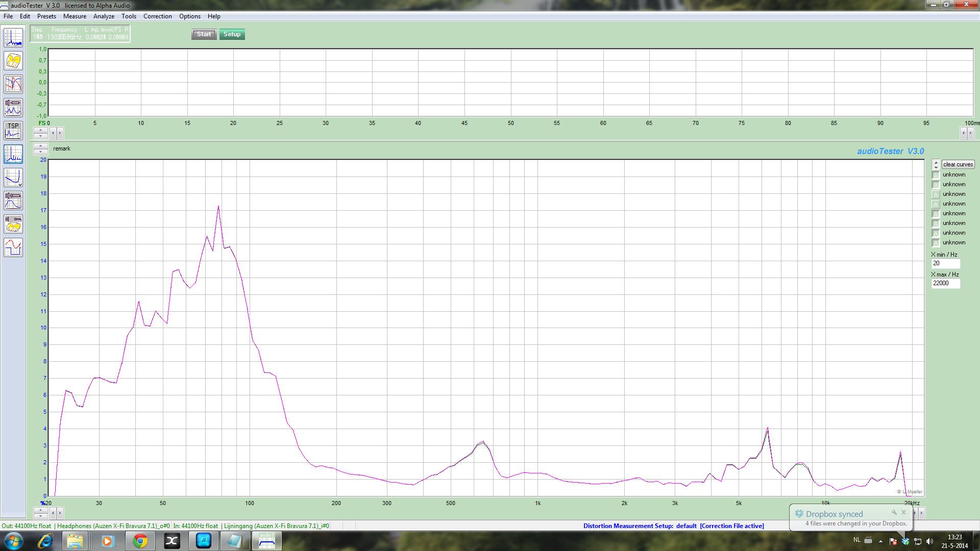This screenshot has width=980, height=551.
Task: Select the TSP parameters measurement icon
Action: [13, 131]
